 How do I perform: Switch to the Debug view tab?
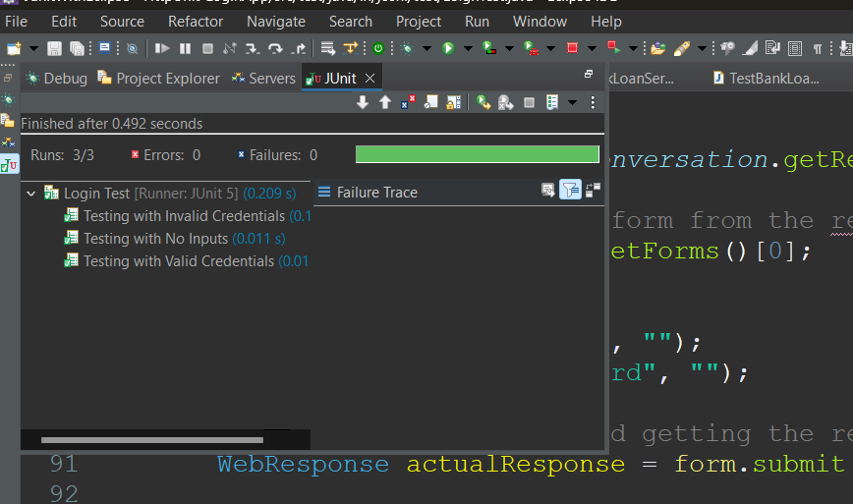[x=57, y=79]
